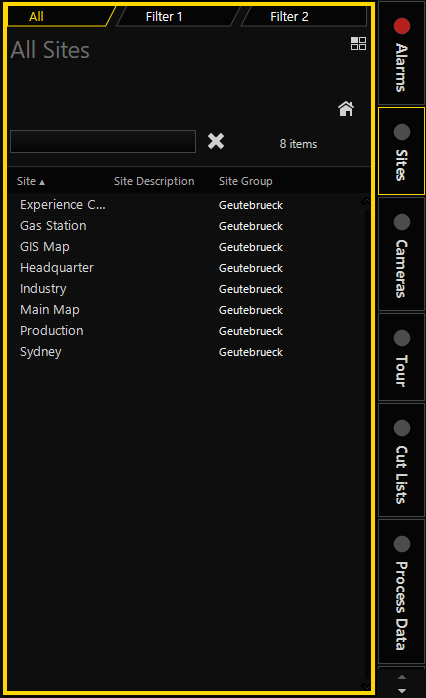Select the Sydney site row
The height and width of the screenshot is (698, 426).
click(183, 352)
